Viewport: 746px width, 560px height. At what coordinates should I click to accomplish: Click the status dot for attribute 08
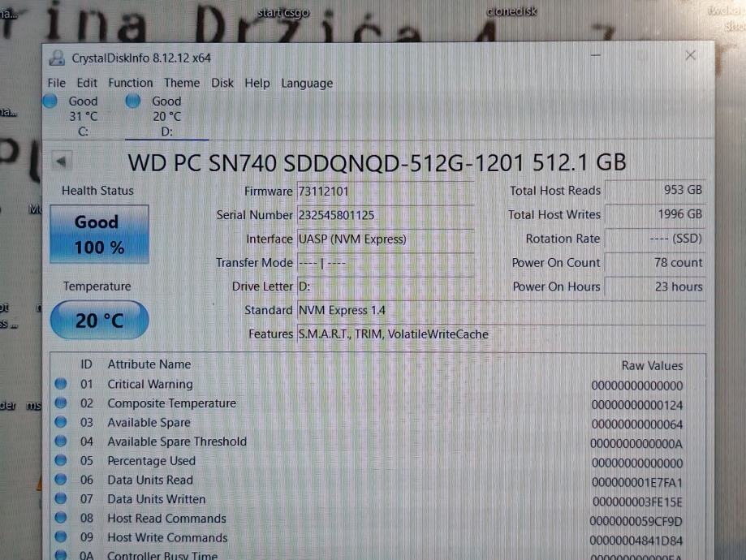60,518
